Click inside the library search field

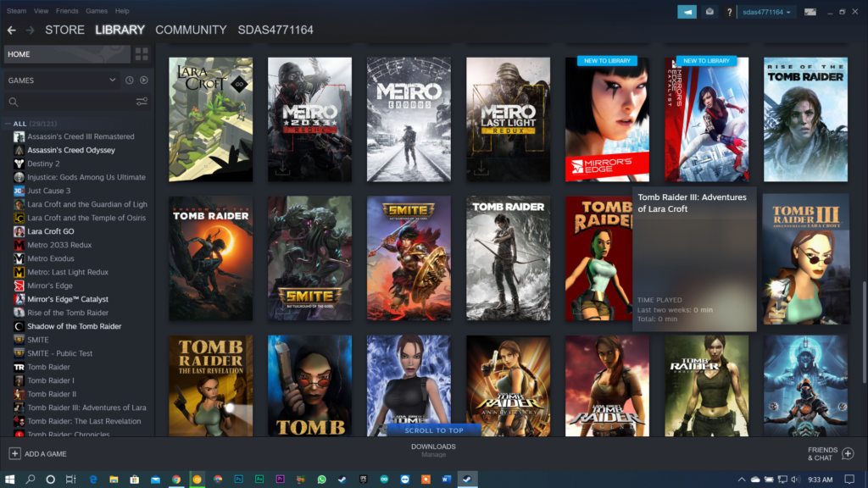click(x=76, y=102)
